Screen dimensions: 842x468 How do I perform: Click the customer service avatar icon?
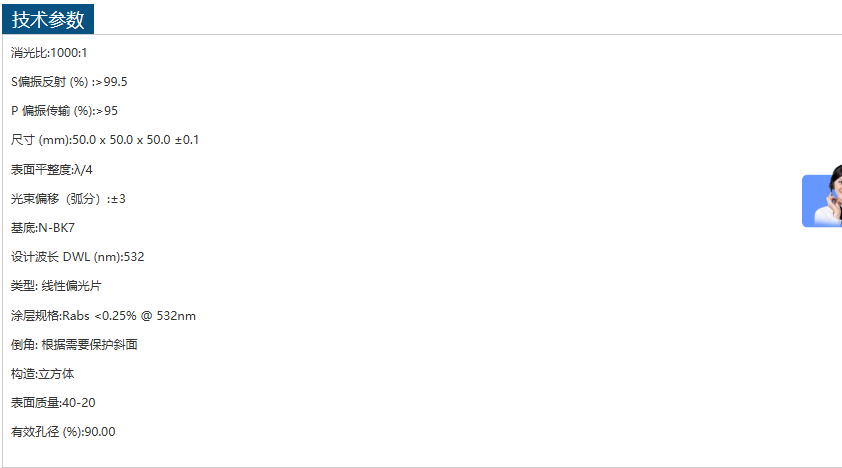click(823, 200)
